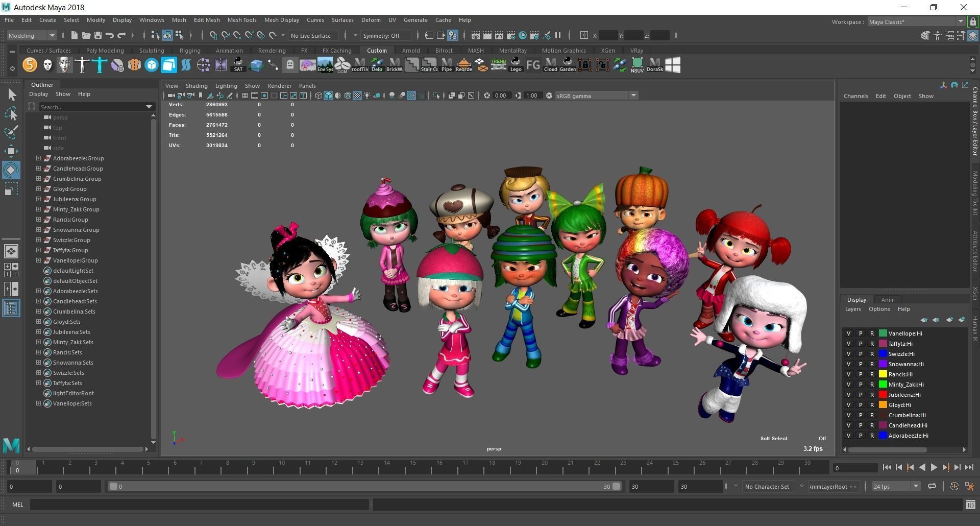Select the Paint Selection tool
Image resolution: width=980 pixels, height=526 pixels.
coord(11,132)
